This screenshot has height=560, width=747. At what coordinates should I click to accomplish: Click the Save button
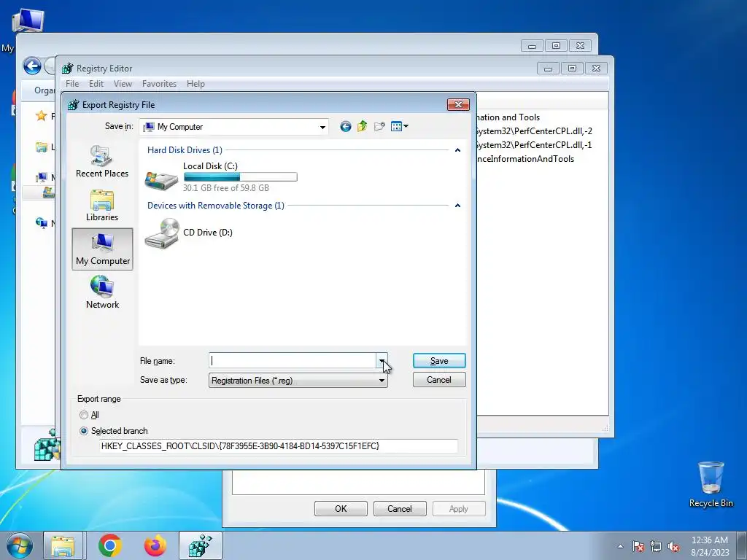[439, 361]
